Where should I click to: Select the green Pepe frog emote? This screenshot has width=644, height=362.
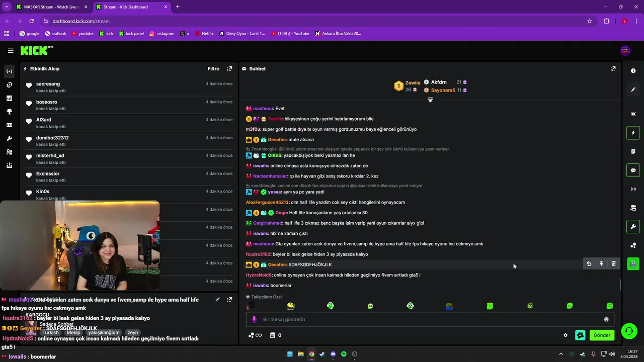[x=450, y=306]
